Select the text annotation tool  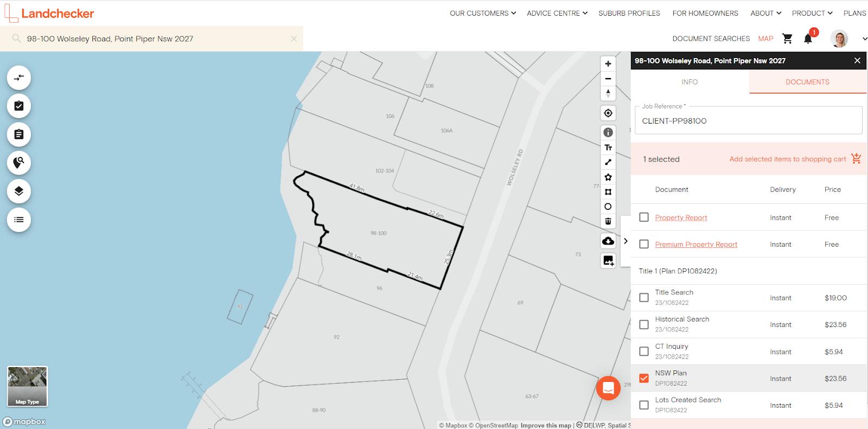coord(608,148)
